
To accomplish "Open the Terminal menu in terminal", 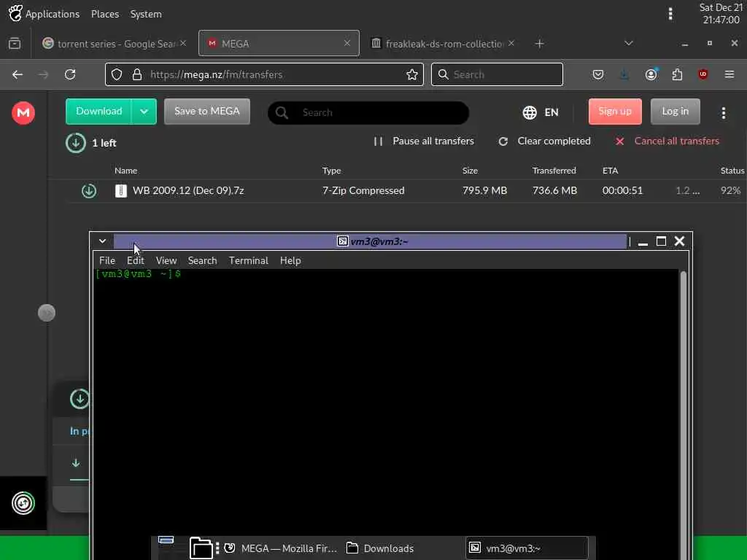I will tap(249, 260).
